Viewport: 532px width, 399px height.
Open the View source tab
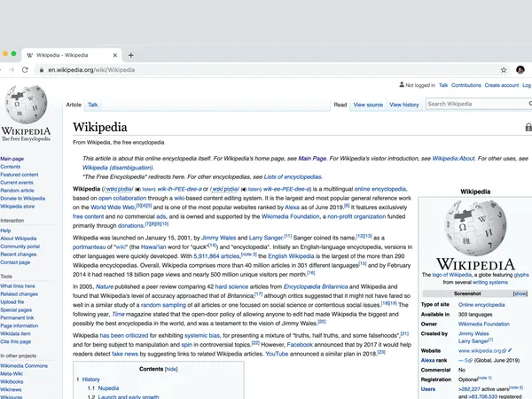point(368,105)
